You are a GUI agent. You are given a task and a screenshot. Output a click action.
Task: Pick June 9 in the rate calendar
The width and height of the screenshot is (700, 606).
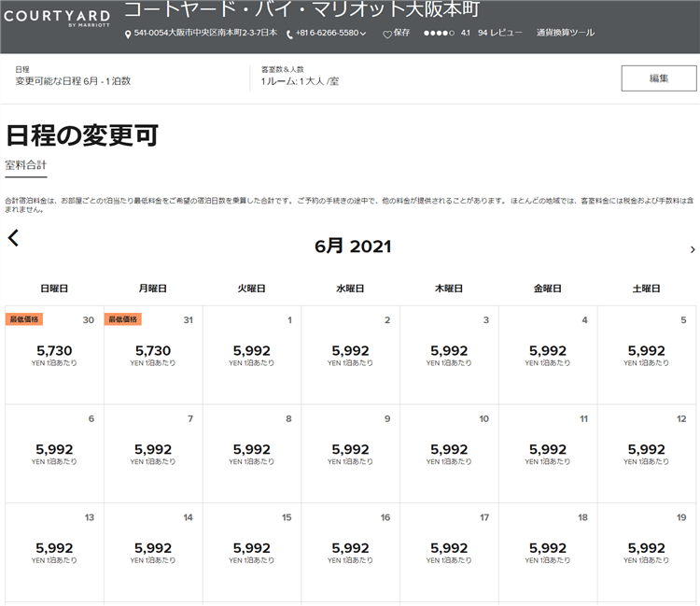[351, 454]
